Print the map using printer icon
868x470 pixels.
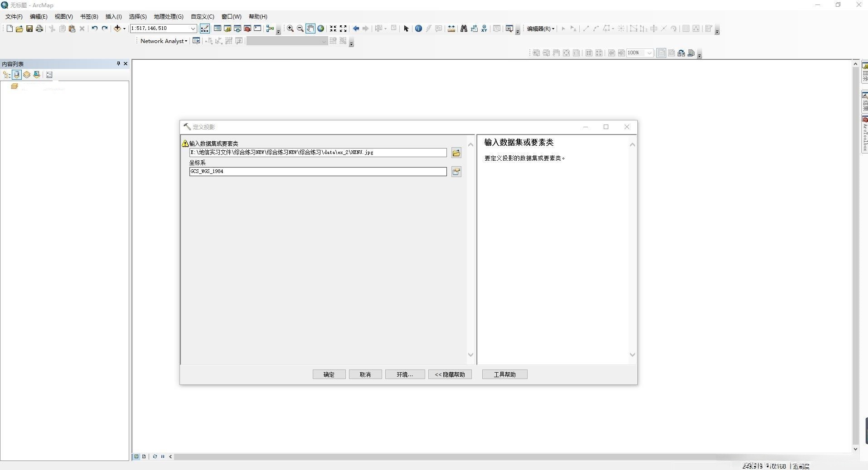click(x=39, y=29)
